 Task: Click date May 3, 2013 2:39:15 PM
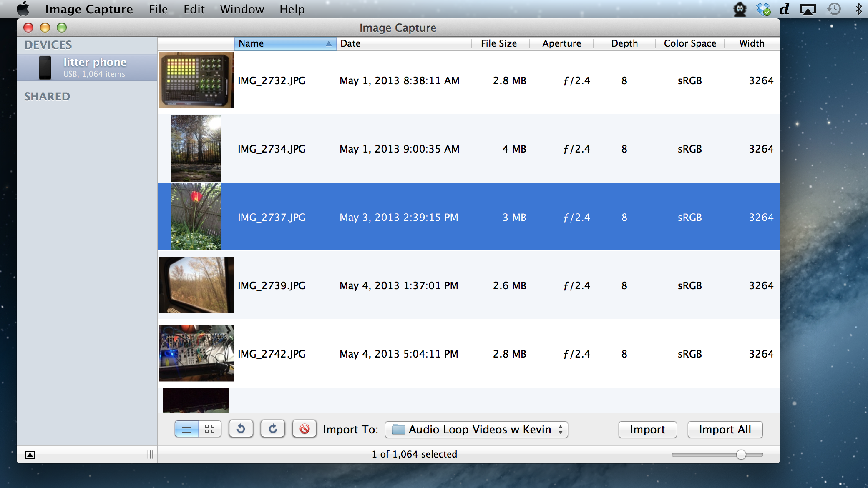(399, 217)
